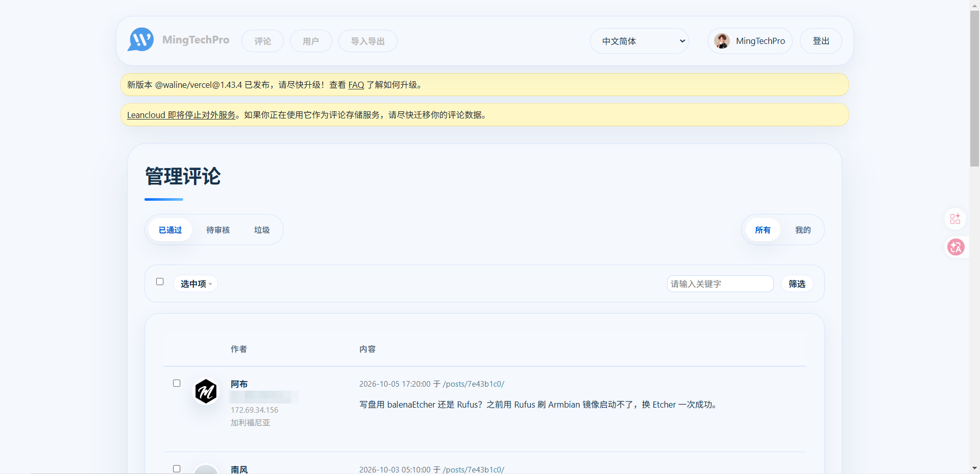Click the 内容 column header

point(367,349)
